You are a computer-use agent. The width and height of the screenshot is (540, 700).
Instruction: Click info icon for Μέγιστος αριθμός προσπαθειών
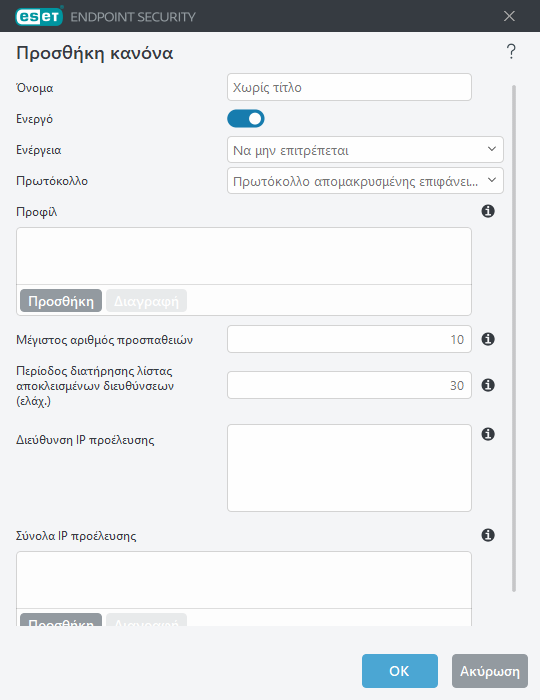click(x=488, y=339)
